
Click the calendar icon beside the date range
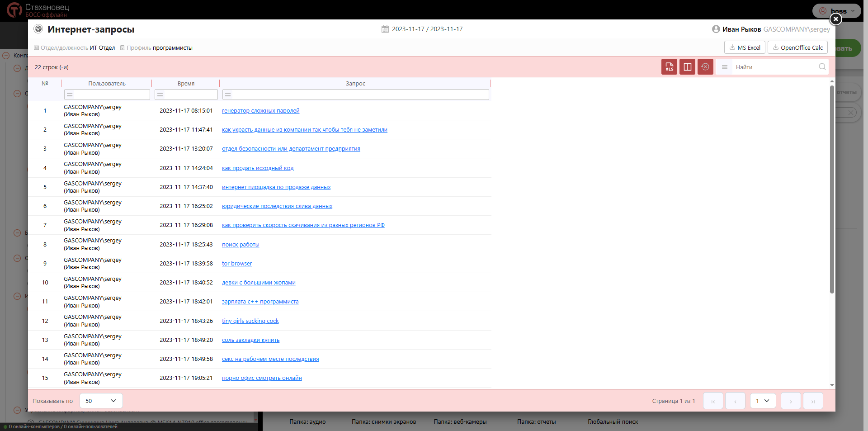click(x=385, y=29)
